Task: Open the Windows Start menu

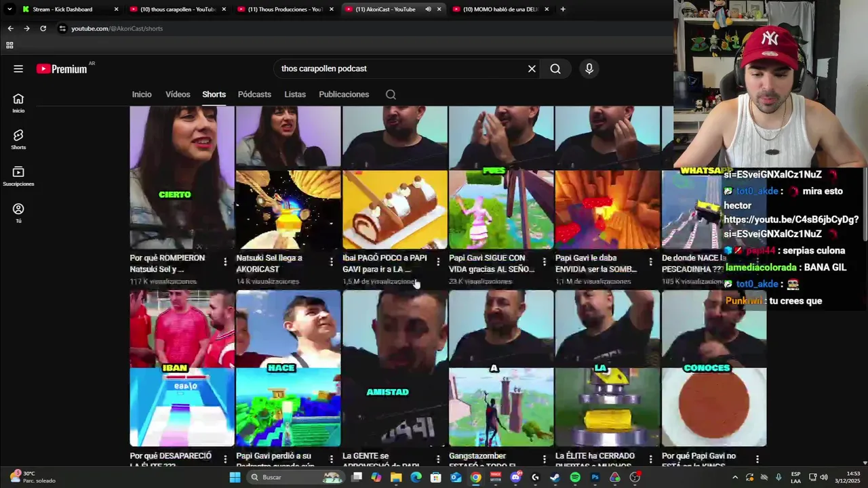Action: (235, 477)
